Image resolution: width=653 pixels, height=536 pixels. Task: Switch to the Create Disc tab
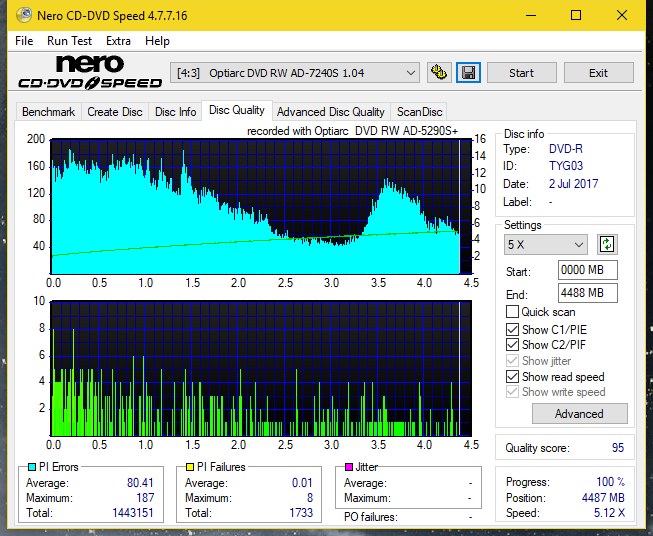pos(115,112)
